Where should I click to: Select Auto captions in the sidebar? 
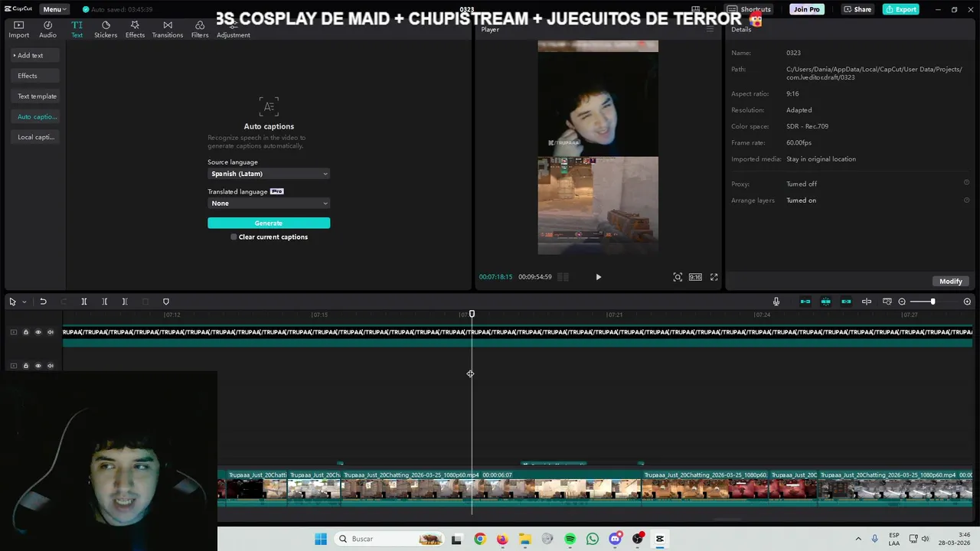(x=37, y=117)
